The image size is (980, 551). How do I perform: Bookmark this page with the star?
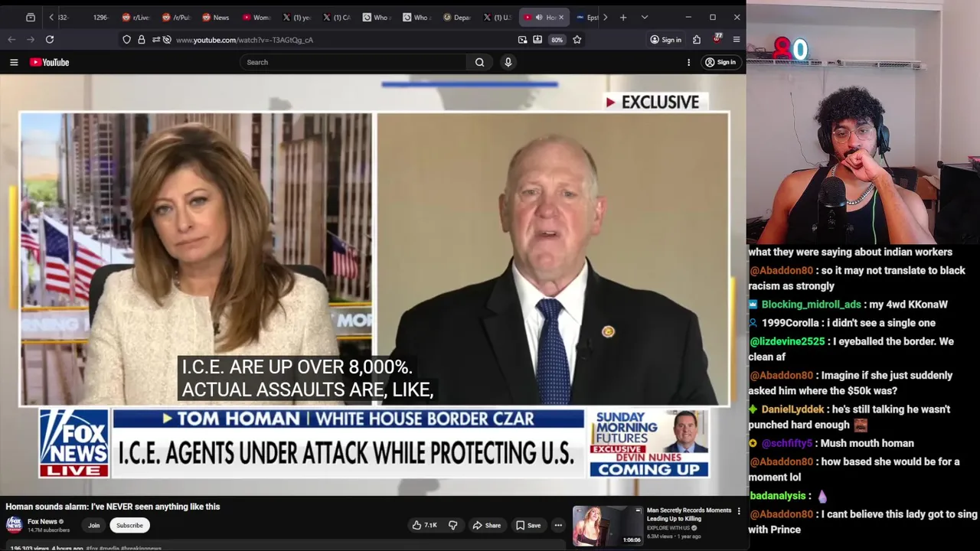coord(577,39)
